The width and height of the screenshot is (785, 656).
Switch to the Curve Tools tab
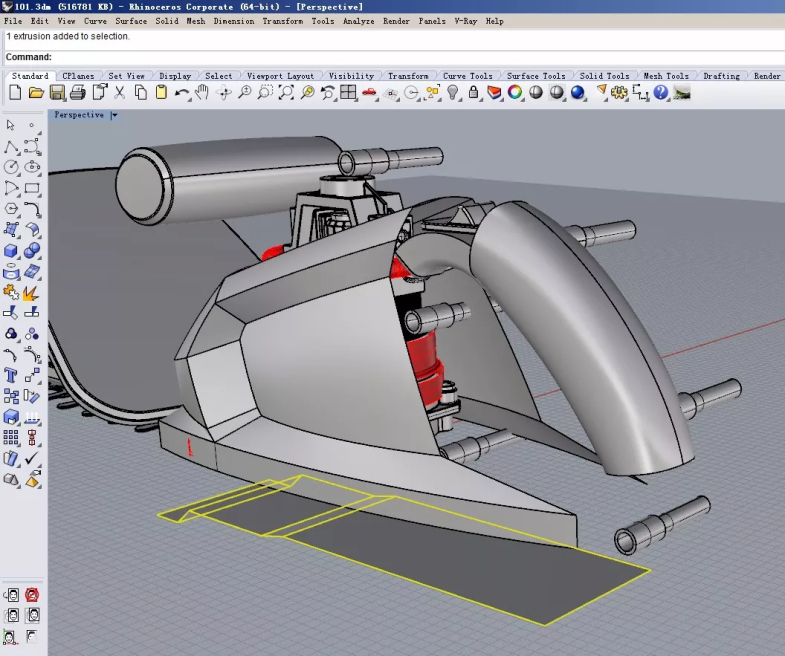coord(467,76)
